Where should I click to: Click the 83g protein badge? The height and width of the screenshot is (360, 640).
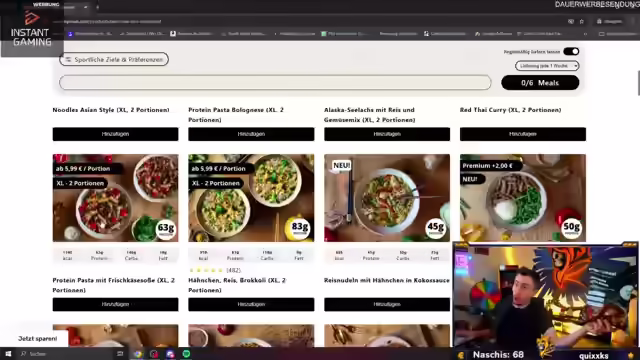click(x=300, y=229)
